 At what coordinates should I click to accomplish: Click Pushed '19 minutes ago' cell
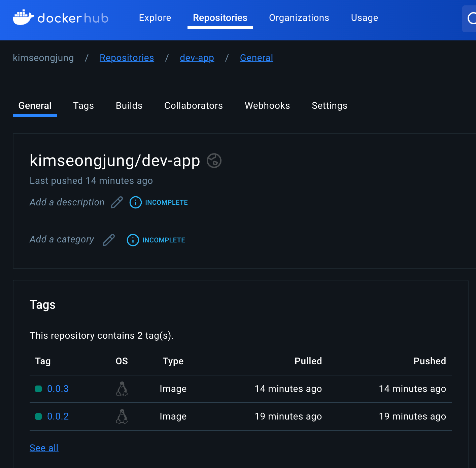click(413, 416)
